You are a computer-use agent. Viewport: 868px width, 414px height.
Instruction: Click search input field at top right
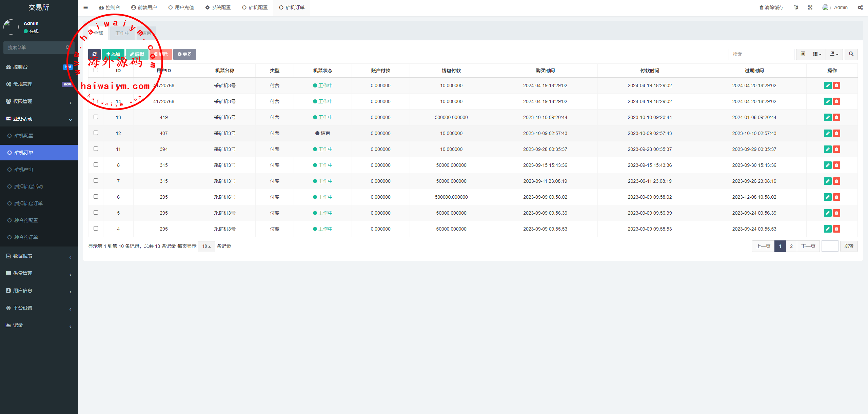761,54
